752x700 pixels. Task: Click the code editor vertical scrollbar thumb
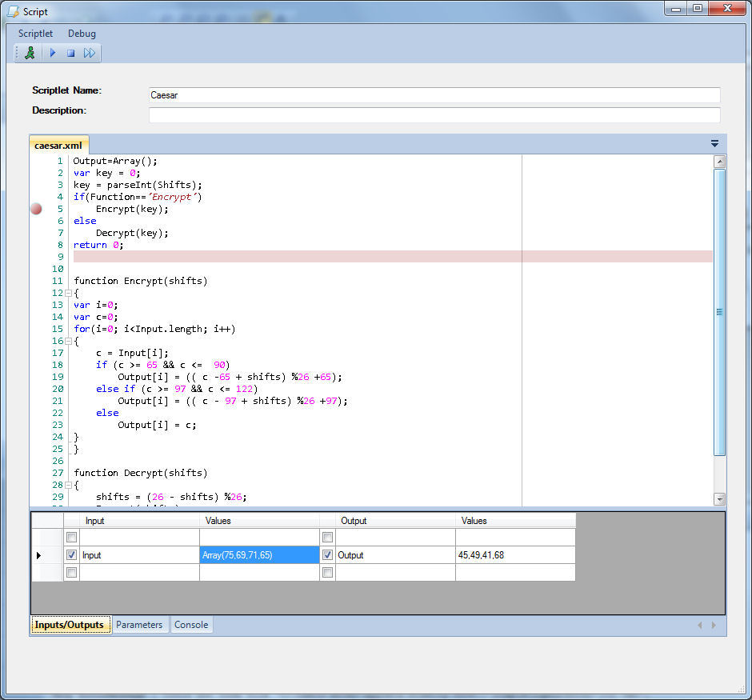(x=719, y=312)
